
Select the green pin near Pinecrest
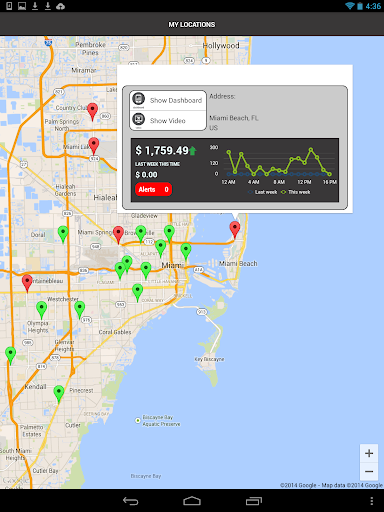pyautogui.click(x=59, y=394)
